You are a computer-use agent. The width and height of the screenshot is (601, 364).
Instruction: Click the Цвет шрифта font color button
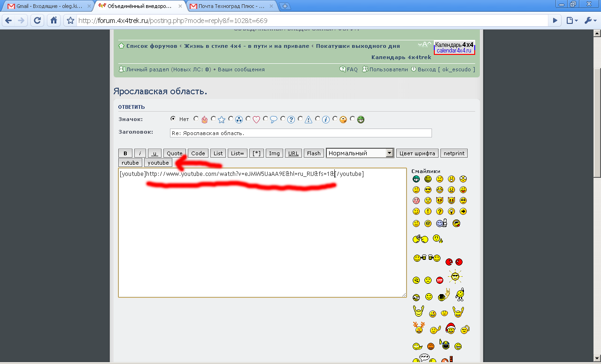417,153
